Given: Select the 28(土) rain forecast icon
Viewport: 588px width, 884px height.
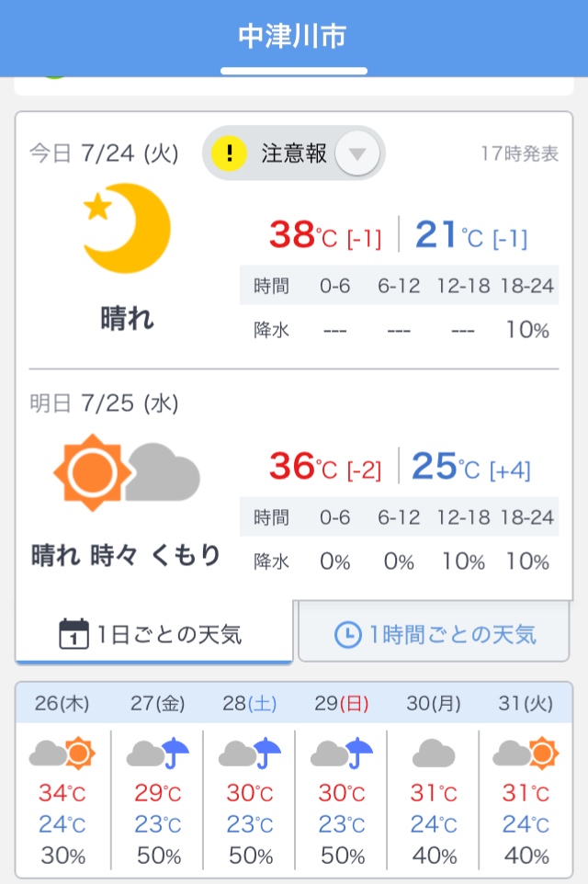Looking at the screenshot, I should [250, 754].
